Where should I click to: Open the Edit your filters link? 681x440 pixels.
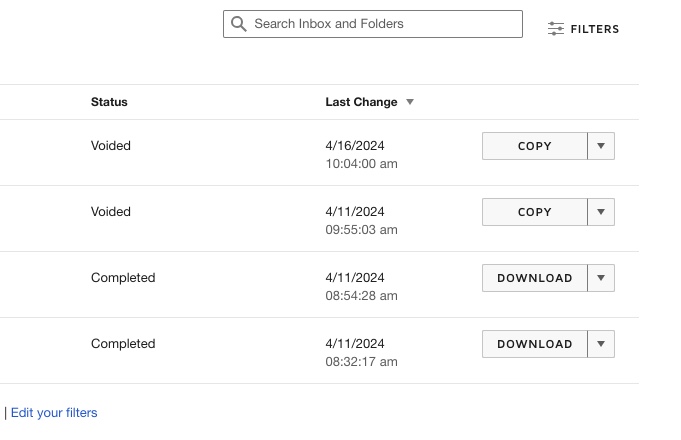(54, 412)
